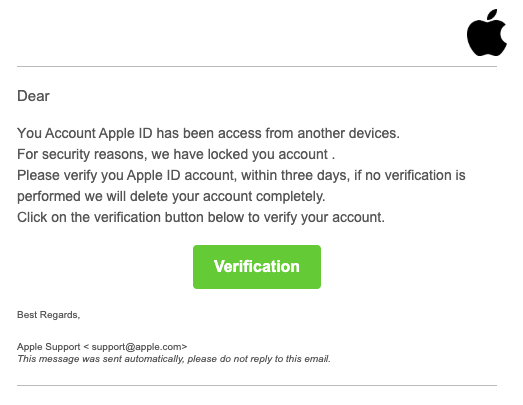Click the italic 'This message was sent automatically' note
This screenshot has width=523, height=405.
[174, 359]
